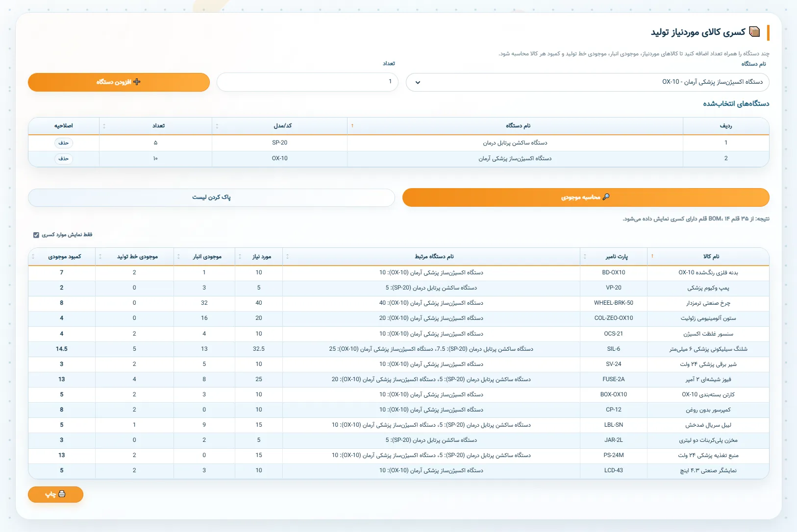Click shortage value 14.5 in SIL-6 row
Viewport: 797px width, 532px height.
click(62, 349)
